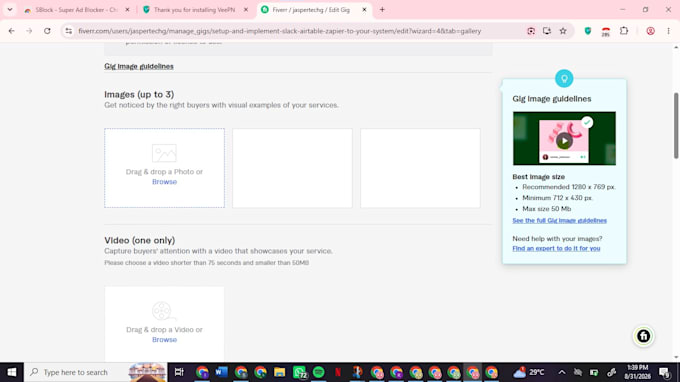This screenshot has width=680, height=382.
Task: Open the Extensions puzzle icon
Action: [624, 31]
